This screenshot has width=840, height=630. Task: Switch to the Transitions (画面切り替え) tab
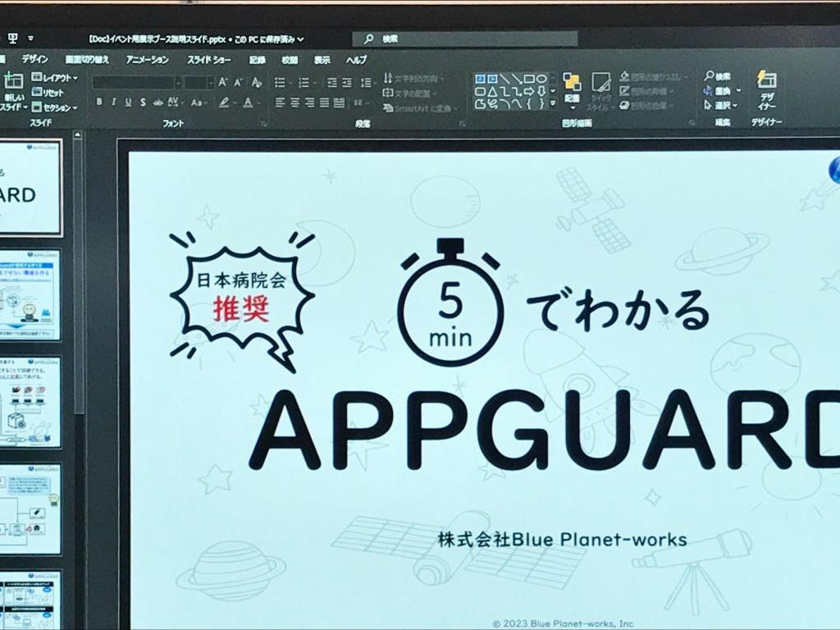point(87,59)
